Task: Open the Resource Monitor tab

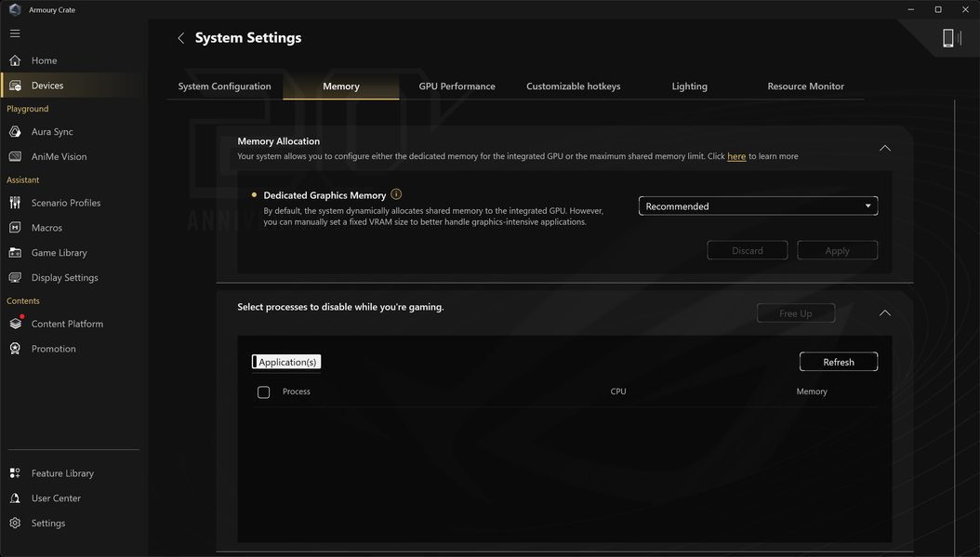Action: click(805, 86)
